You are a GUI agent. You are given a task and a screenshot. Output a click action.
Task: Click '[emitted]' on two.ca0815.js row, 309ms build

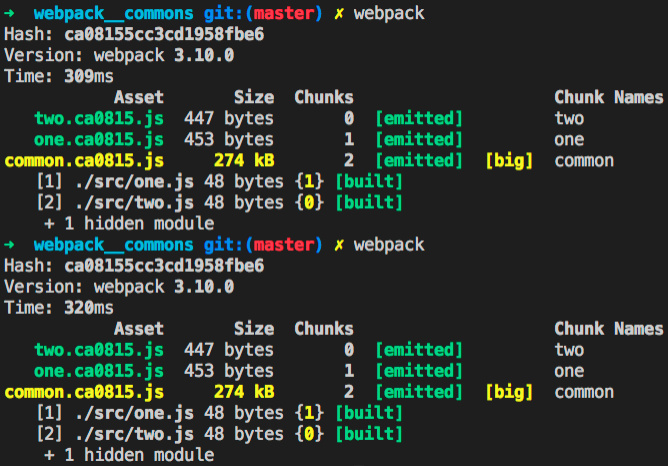click(419, 118)
